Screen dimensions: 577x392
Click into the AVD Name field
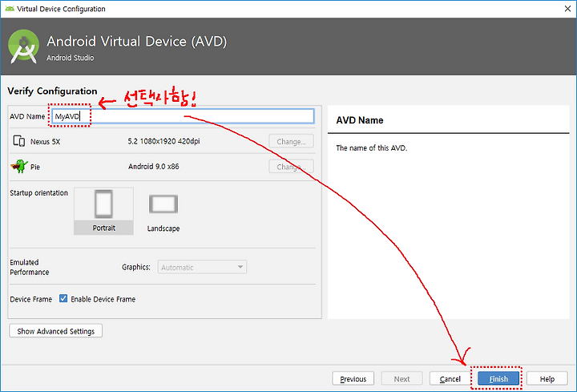click(183, 116)
